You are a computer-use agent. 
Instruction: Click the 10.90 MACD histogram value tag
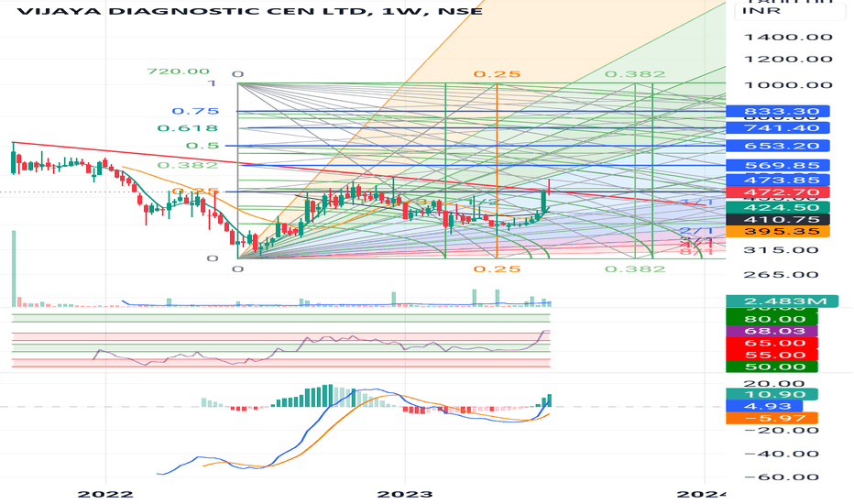(x=772, y=394)
